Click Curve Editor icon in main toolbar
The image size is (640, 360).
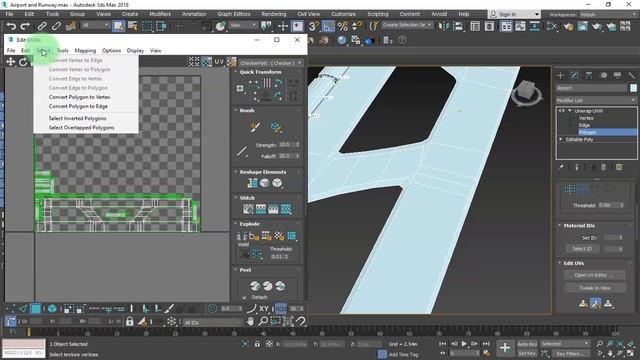point(520,26)
